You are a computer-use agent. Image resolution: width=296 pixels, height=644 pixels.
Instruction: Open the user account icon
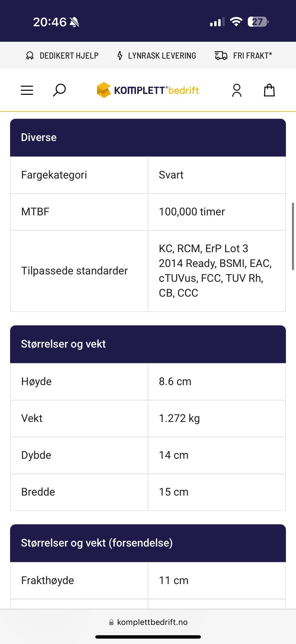pos(237,90)
